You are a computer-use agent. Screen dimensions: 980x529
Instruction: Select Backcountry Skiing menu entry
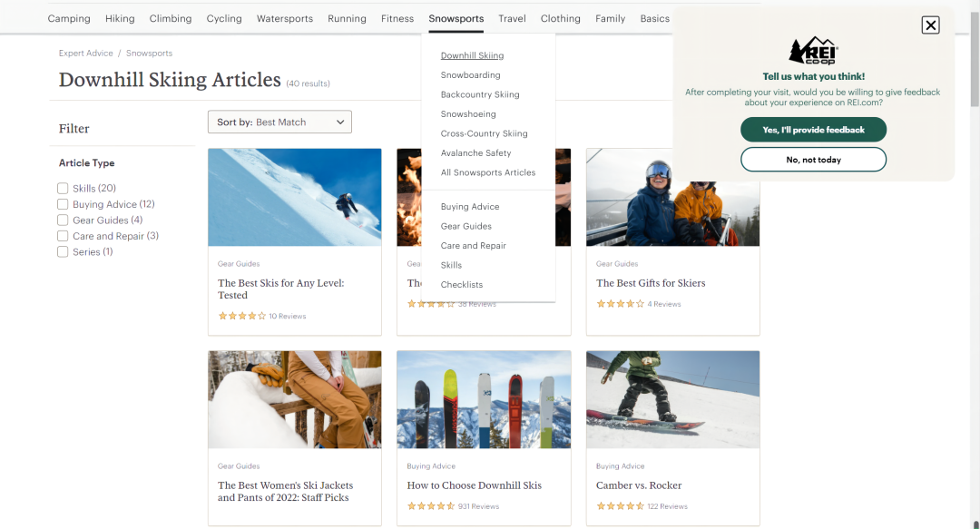(x=480, y=94)
